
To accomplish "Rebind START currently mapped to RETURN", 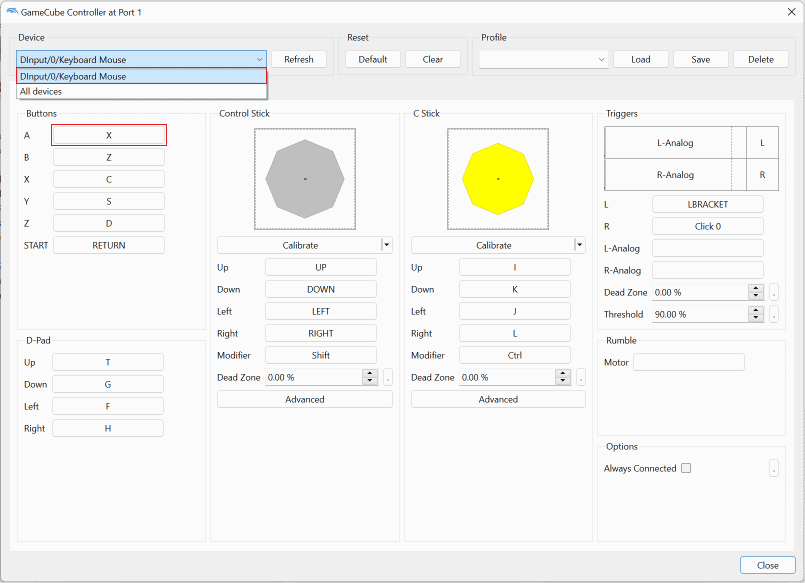I will coord(108,244).
